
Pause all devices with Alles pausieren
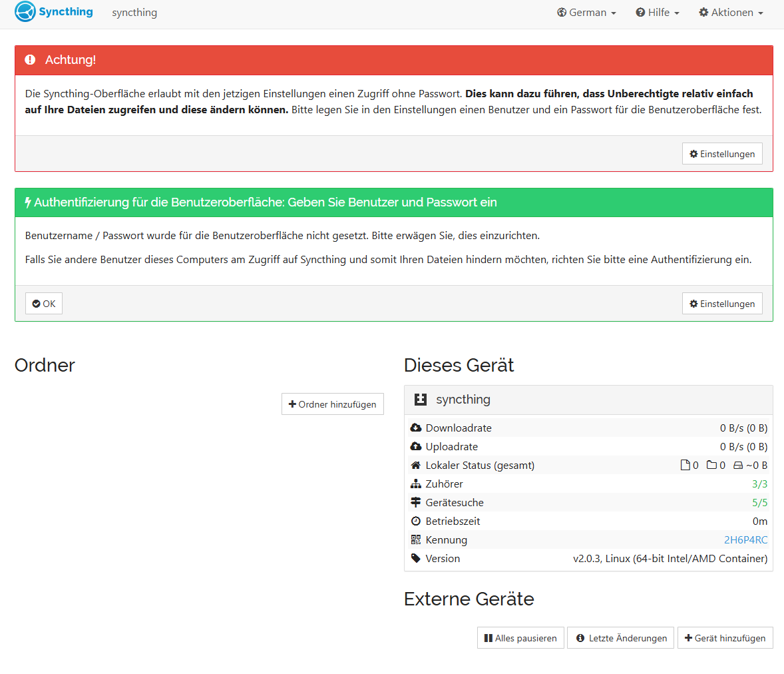(520, 638)
